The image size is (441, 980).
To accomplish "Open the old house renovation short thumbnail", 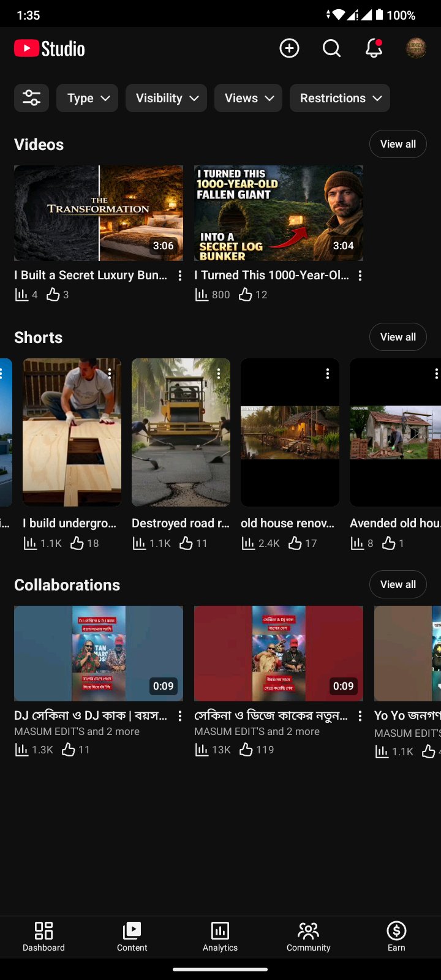I will [x=290, y=432].
